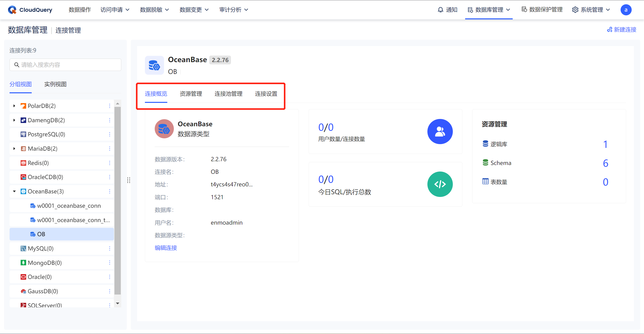This screenshot has width=644, height=334.
Task: Expand the PolarDB tree group
Action: click(x=14, y=106)
